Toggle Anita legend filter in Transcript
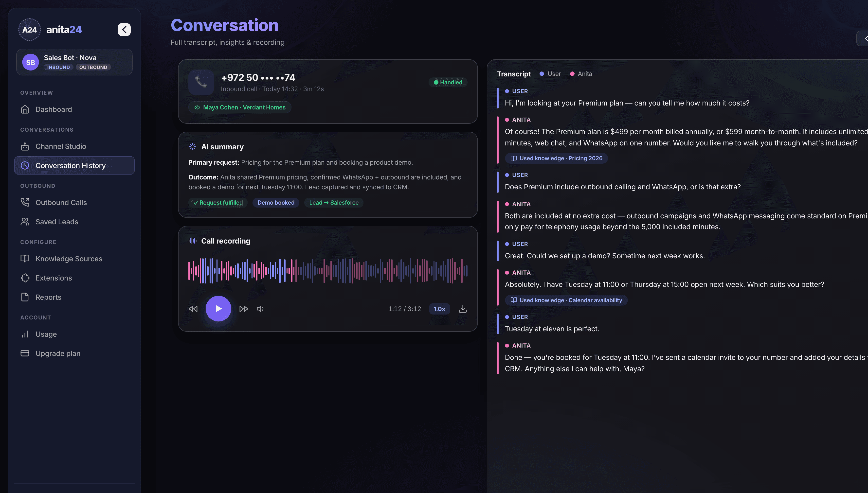Image resolution: width=868 pixels, height=493 pixels. (581, 74)
